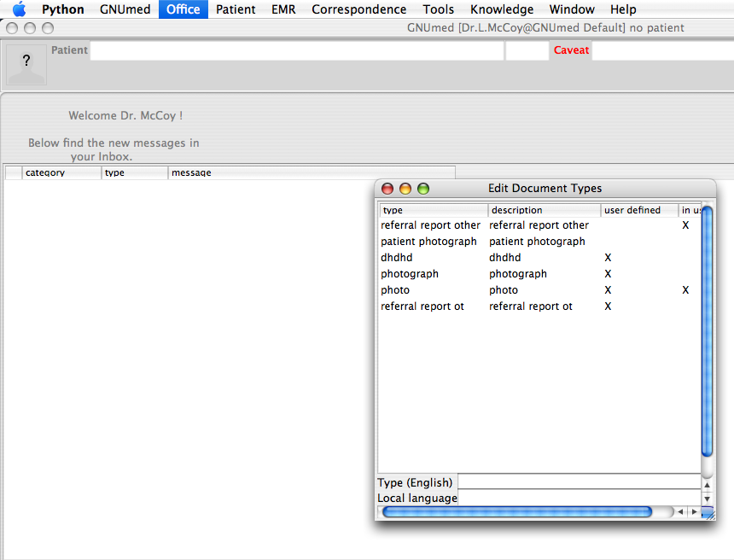This screenshot has width=734, height=560.
Task: Click in use X for referral report other
Action: pyautogui.click(x=685, y=225)
